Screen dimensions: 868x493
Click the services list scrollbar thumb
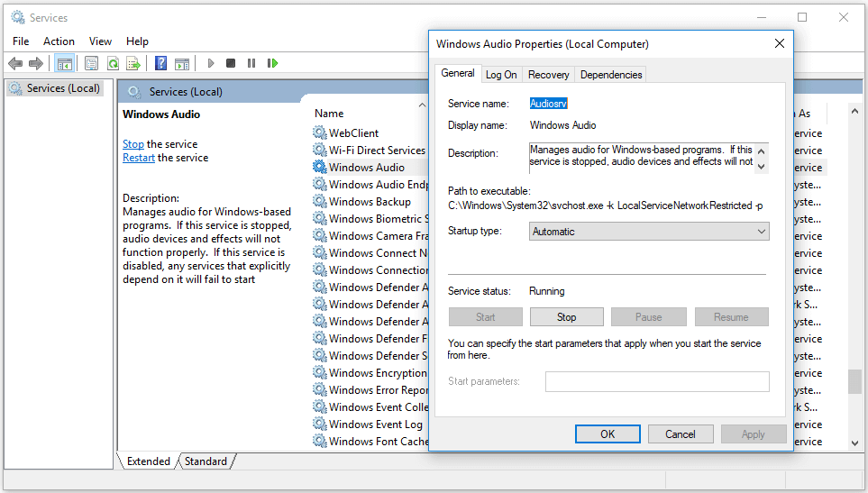pos(855,381)
